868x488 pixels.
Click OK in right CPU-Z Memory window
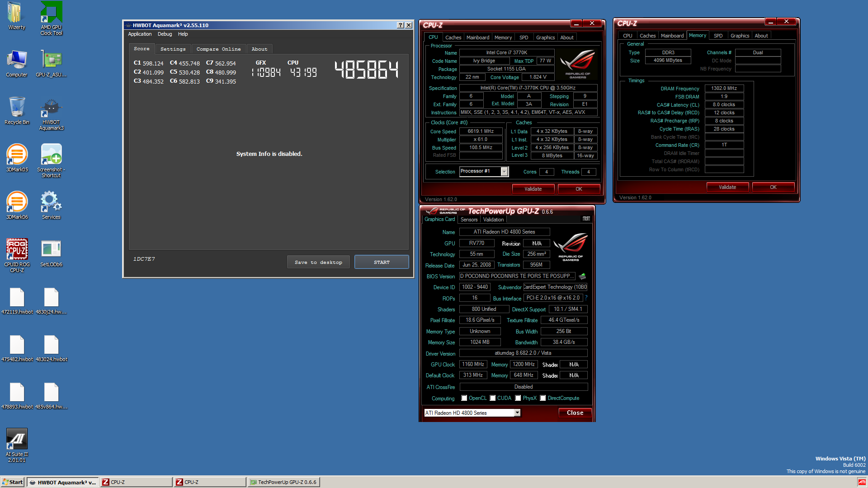click(773, 187)
